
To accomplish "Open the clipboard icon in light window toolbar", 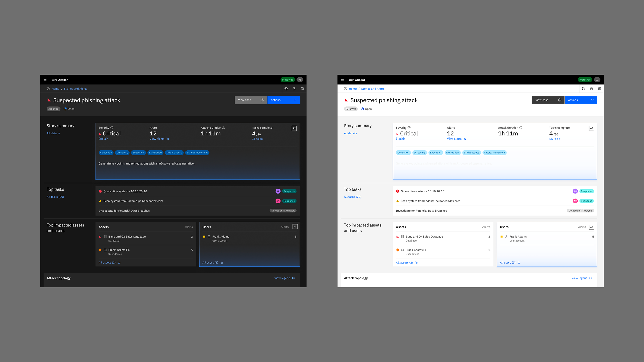I will pyautogui.click(x=591, y=89).
